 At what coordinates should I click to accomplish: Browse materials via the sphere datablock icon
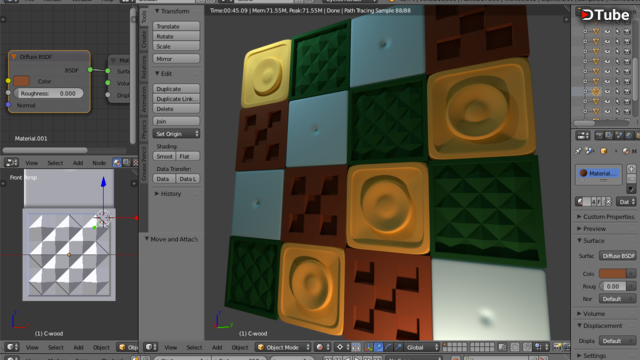(x=580, y=202)
